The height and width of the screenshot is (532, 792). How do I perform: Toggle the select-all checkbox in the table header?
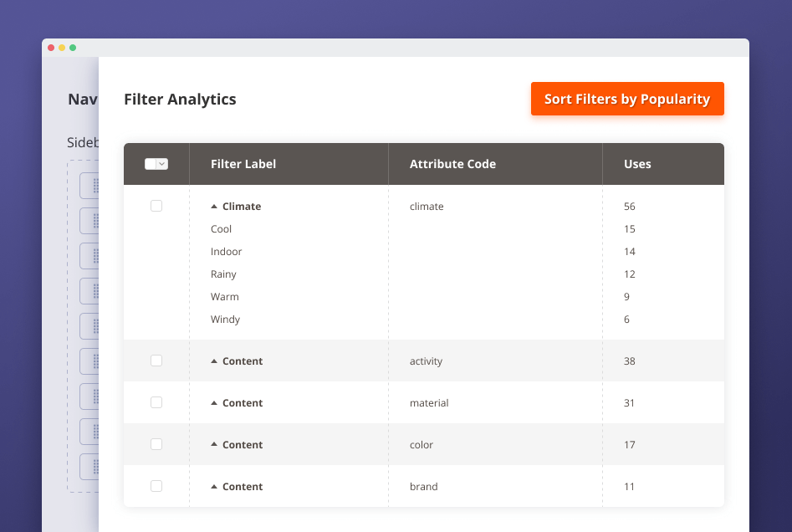click(x=151, y=164)
